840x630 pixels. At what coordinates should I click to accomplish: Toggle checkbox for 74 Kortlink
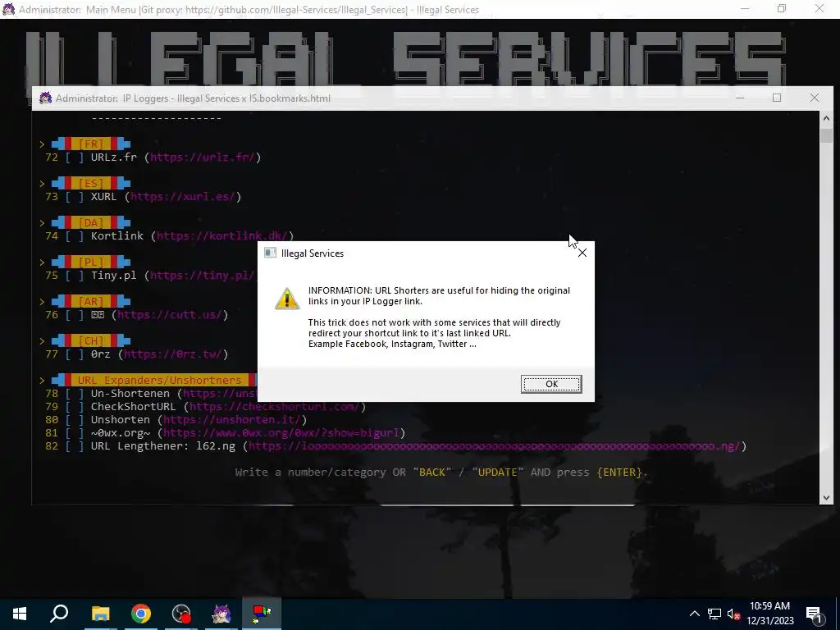click(75, 235)
